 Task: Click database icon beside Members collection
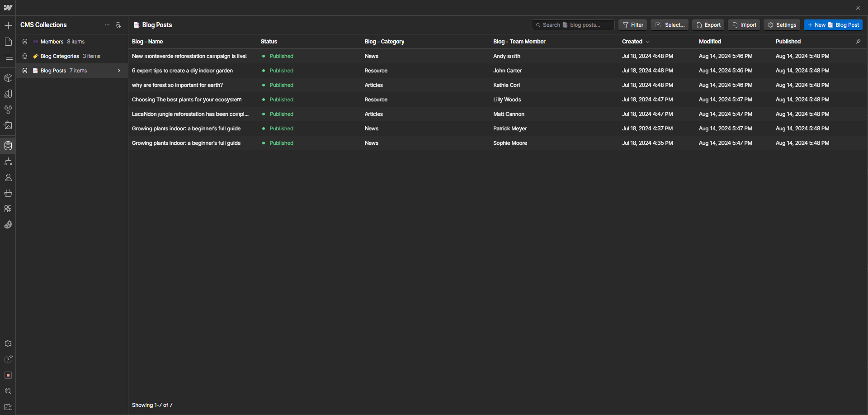pyautogui.click(x=25, y=42)
